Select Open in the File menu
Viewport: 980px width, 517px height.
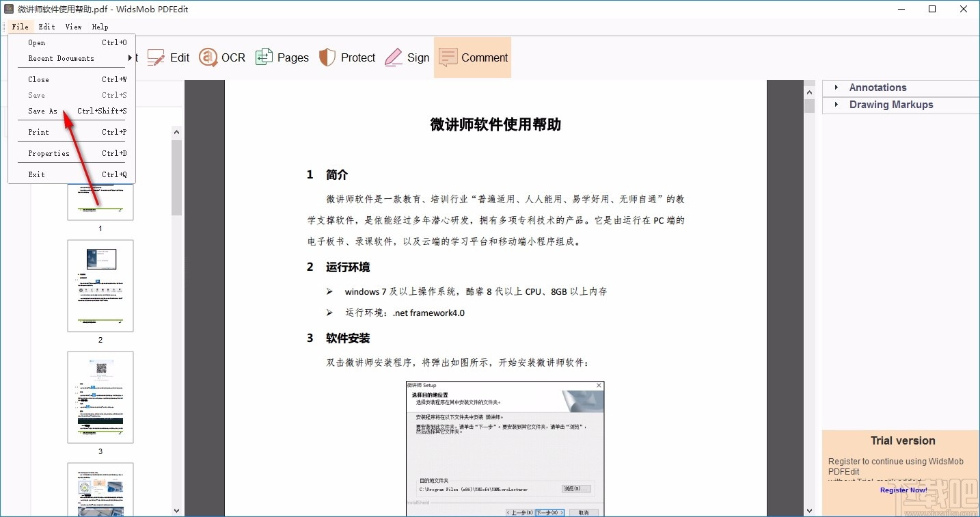tap(37, 42)
